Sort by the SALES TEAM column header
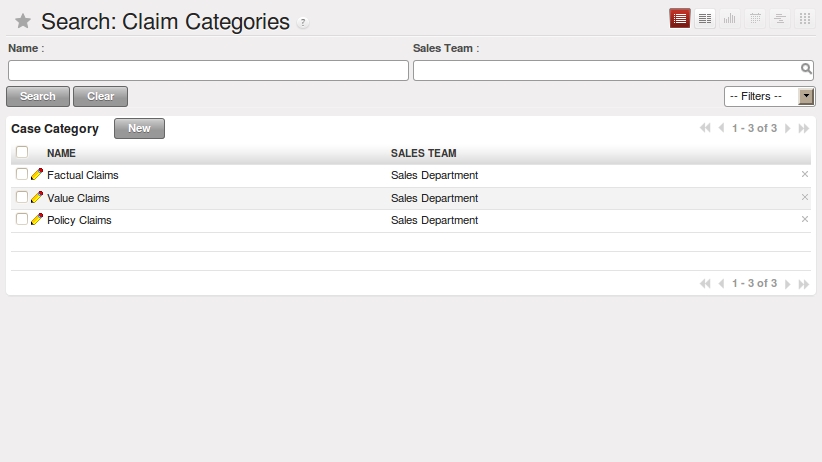 point(424,153)
